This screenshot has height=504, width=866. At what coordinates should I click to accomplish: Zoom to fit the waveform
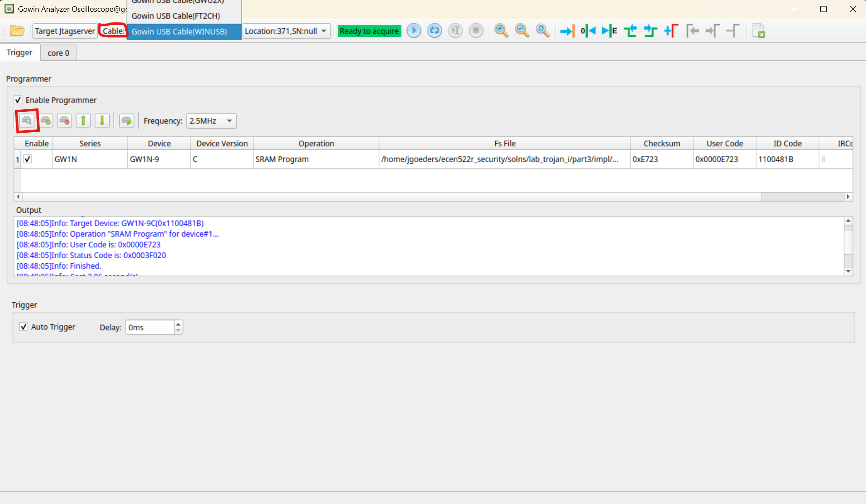[543, 31]
